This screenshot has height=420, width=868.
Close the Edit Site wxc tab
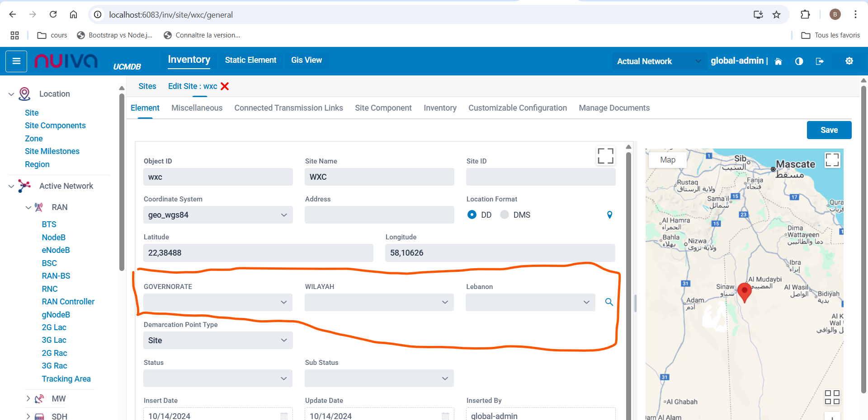click(x=225, y=86)
